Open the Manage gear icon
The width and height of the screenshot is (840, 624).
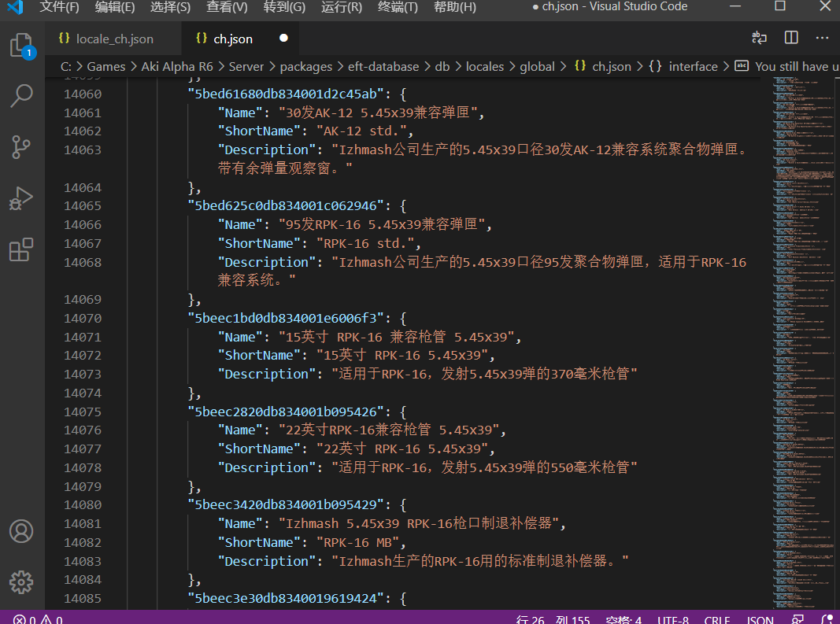point(21,582)
